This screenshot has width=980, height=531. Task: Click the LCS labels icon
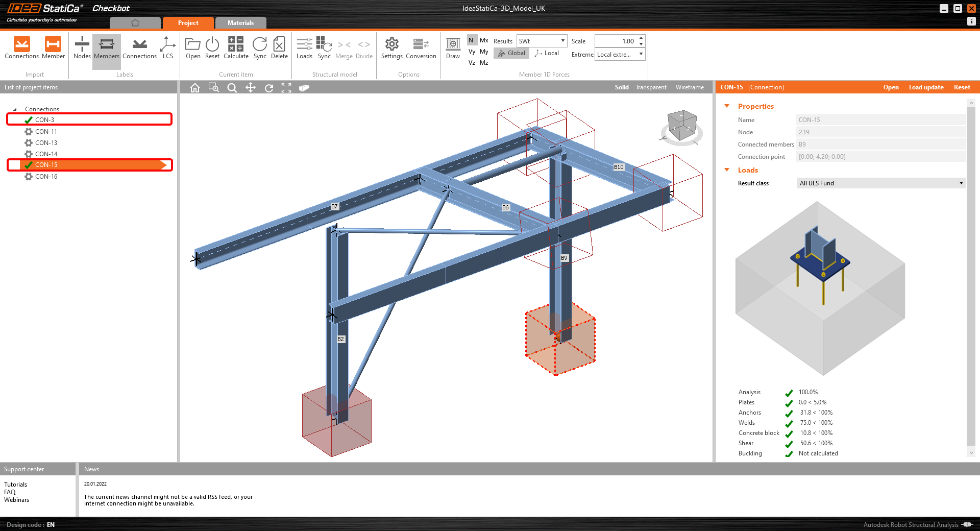[167, 49]
